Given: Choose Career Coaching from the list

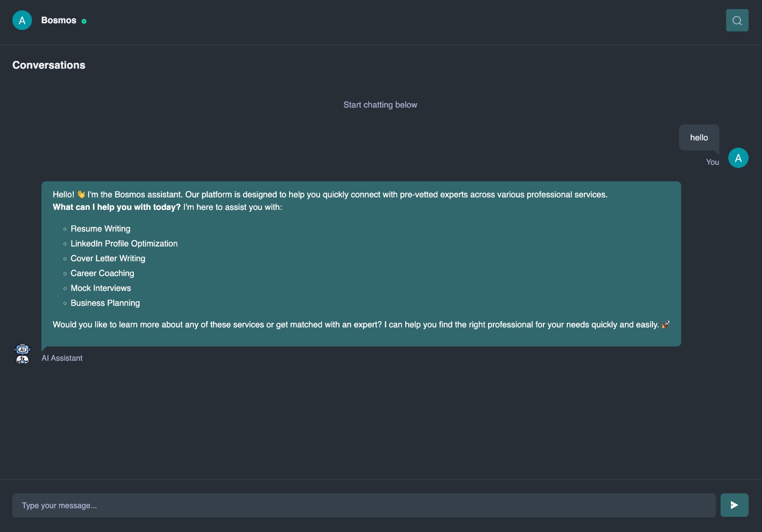Looking at the screenshot, I should 102,273.
